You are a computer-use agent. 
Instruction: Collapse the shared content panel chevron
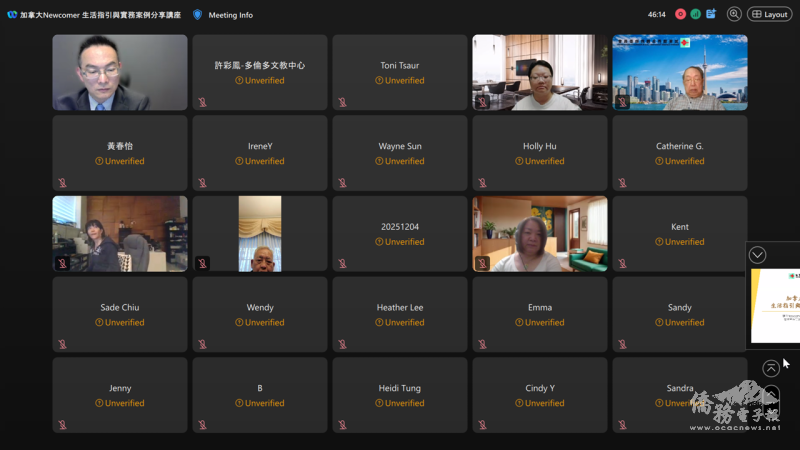tap(757, 255)
